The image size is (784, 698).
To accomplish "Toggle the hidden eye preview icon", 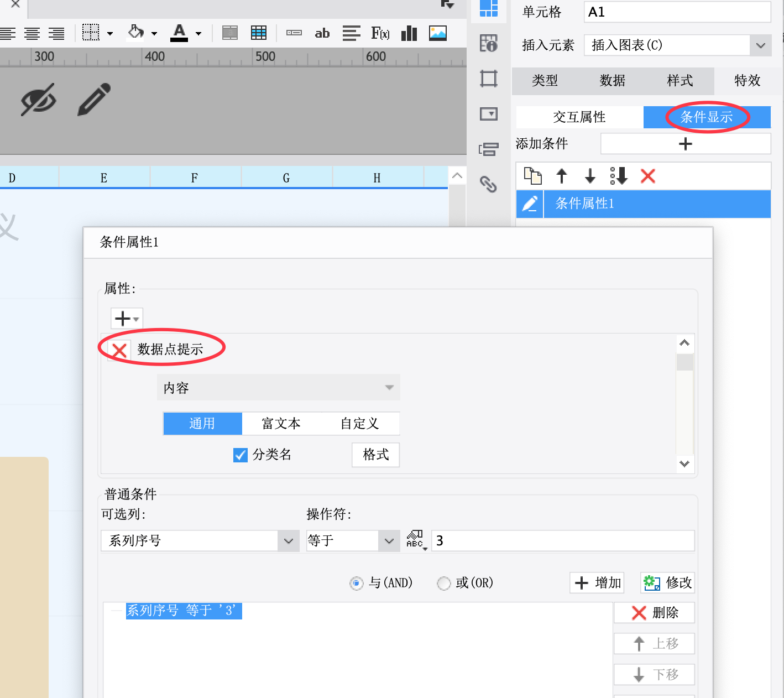I will [39, 100].
